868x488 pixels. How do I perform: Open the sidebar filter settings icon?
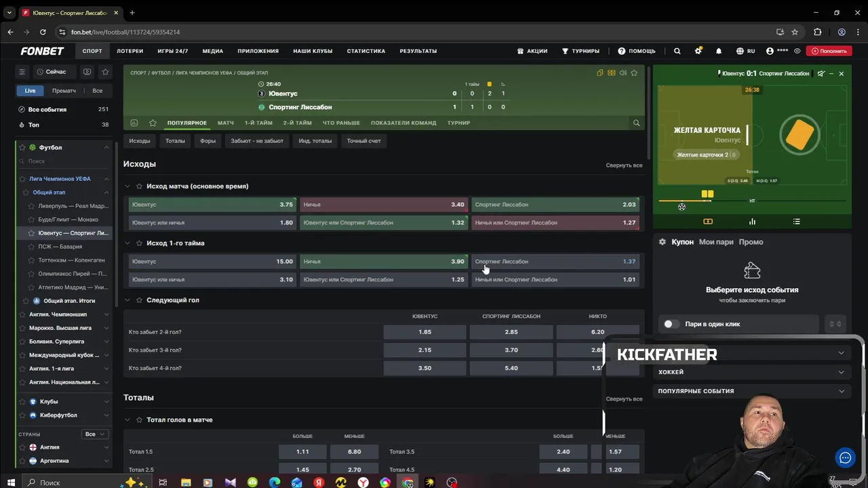click(x=22, y=72)
